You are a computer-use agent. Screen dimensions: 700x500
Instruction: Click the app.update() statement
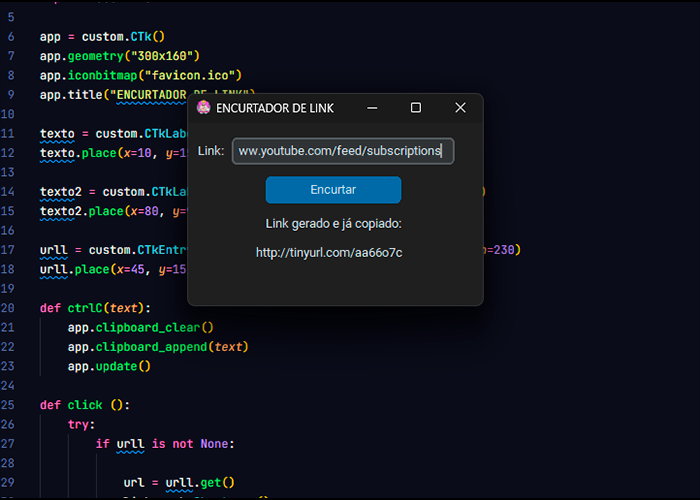click(x=109, y=366)
